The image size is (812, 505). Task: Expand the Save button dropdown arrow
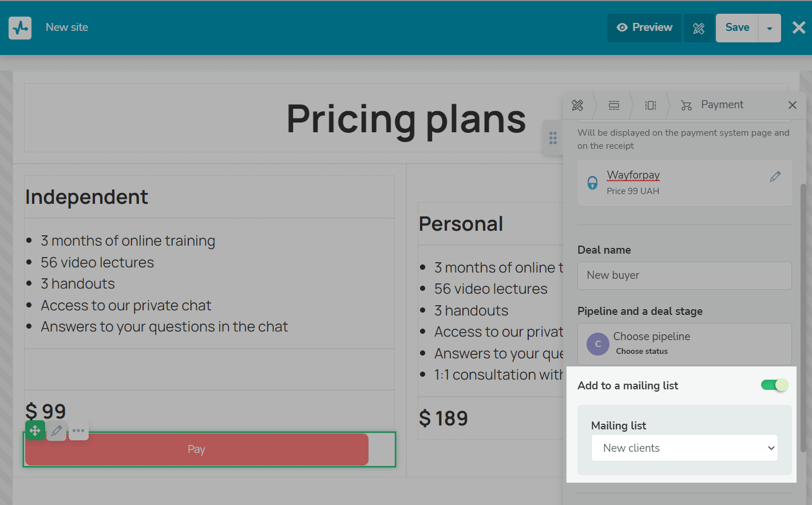(x=770, y=28)
